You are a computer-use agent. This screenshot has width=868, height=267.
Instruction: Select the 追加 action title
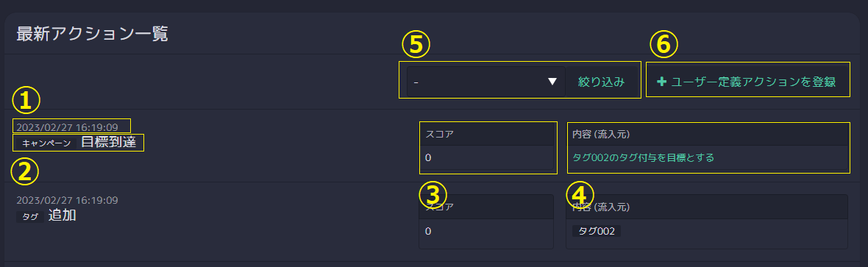pyautogui.click(x=62, y=216)
